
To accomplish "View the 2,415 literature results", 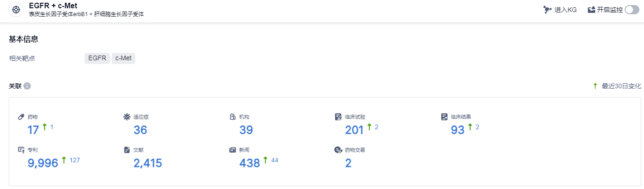I will tap(148, 163).
